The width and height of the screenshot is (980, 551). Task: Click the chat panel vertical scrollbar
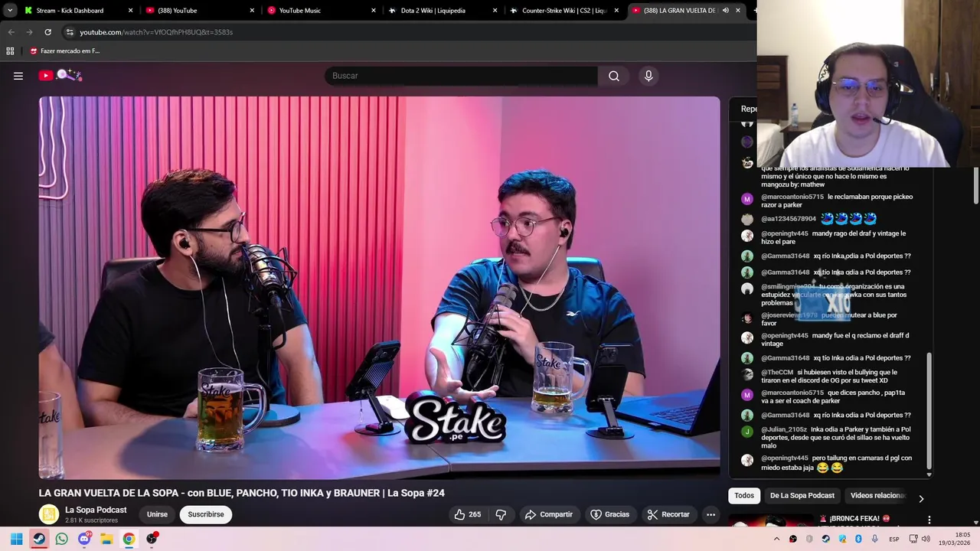[929, 409]
